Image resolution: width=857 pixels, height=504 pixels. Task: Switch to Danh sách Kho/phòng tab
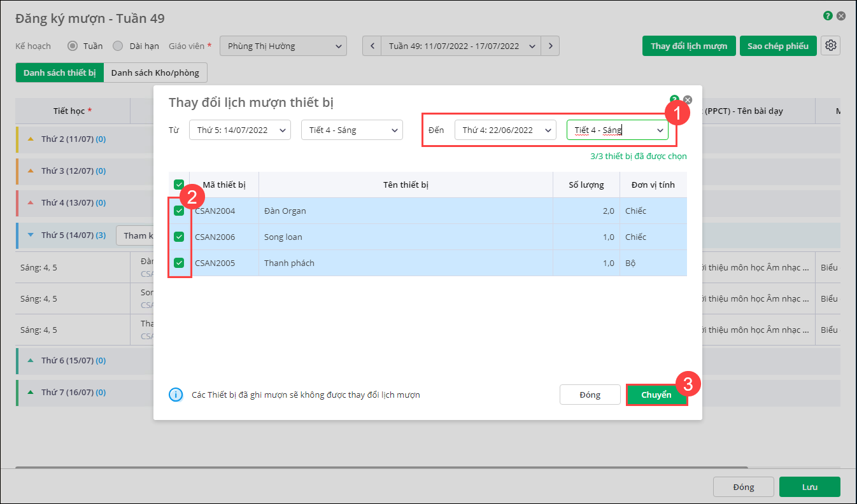click(155, 73)
